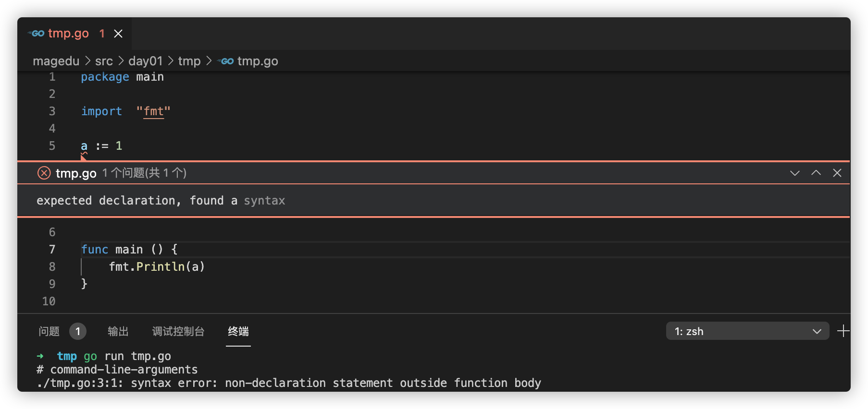The height and width of the screenshot is (409, 868).
Task: Expand the day01 breadcrumb segment
Action: point(145,61)
